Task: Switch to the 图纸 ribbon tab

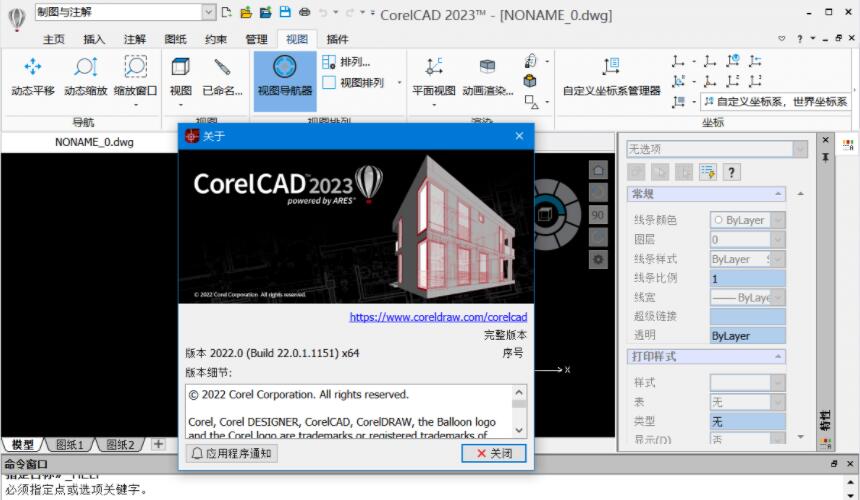Action: 175,39
